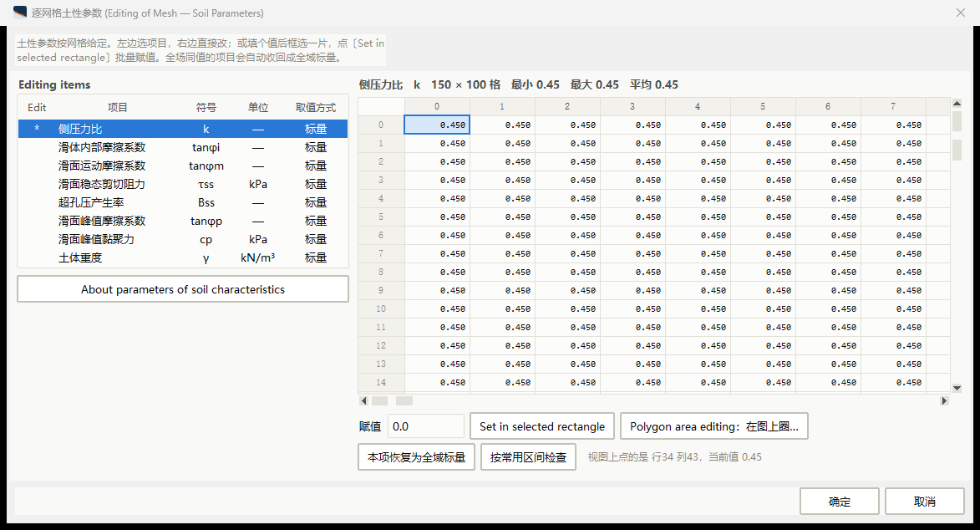Click Set in selected rectangle button
The width and height of the screenshot is (980, 530).
point(542,426)
